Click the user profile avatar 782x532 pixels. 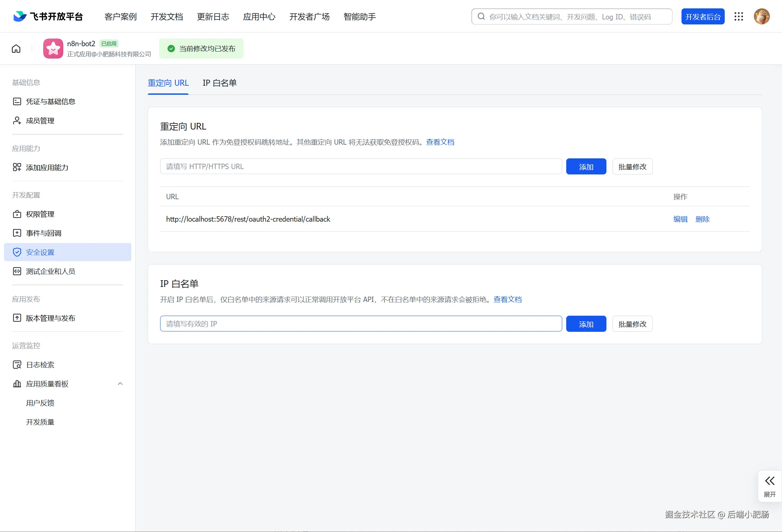click(762, 16)
